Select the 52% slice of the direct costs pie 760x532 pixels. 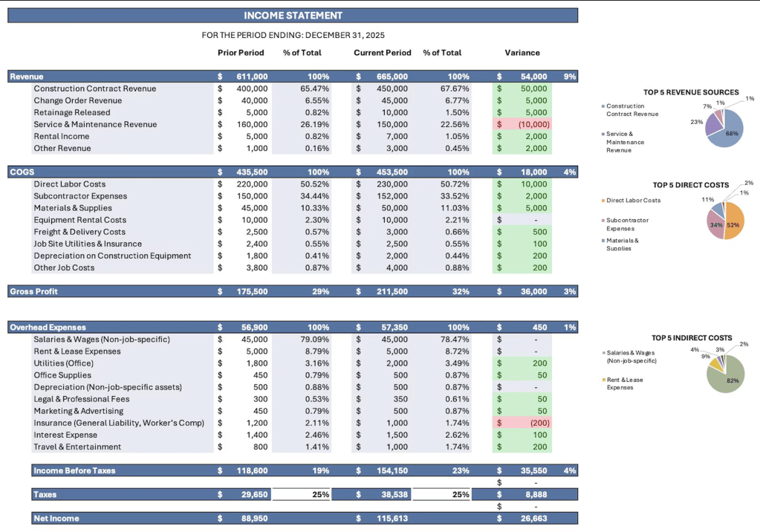pos(732,225)
